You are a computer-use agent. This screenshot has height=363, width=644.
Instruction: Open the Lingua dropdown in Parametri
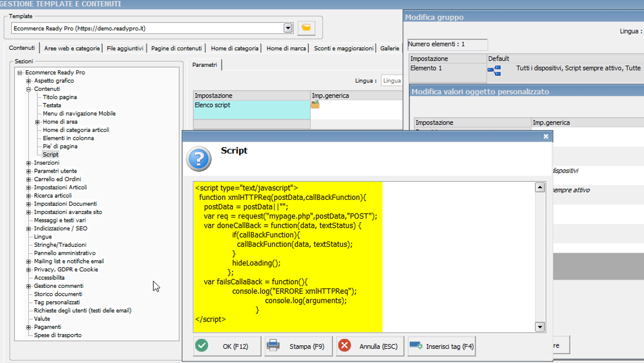pyautogui.click(x=392, y=80)
